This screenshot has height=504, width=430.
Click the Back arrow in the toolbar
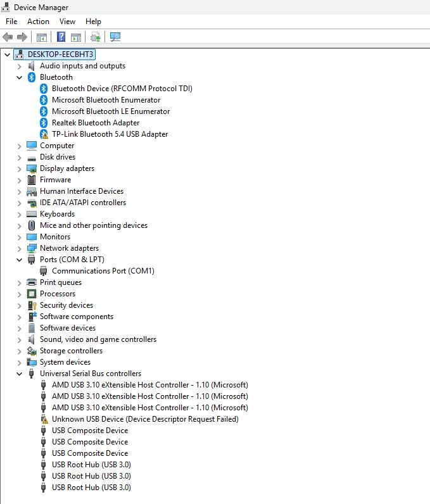coord(8,37)
